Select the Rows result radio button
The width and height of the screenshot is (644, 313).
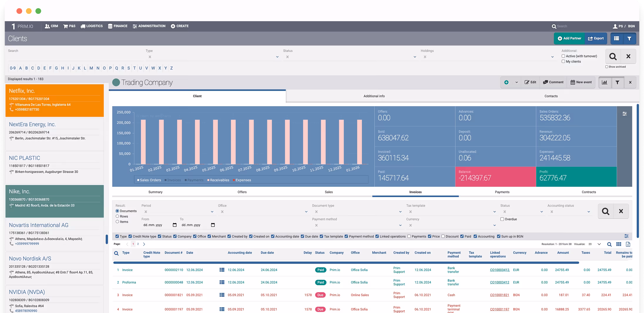(117, 216)
